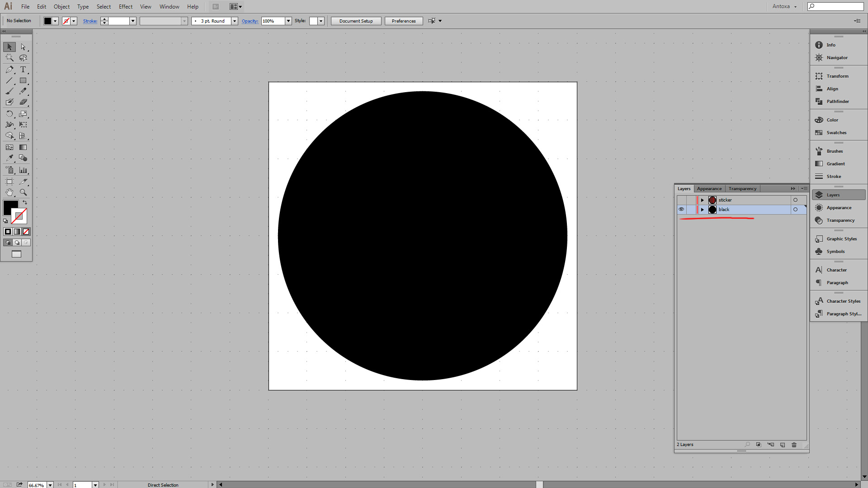868x488 pixels.
Task: Delete selection with Layers trash icon
Action: pos(794,445)
